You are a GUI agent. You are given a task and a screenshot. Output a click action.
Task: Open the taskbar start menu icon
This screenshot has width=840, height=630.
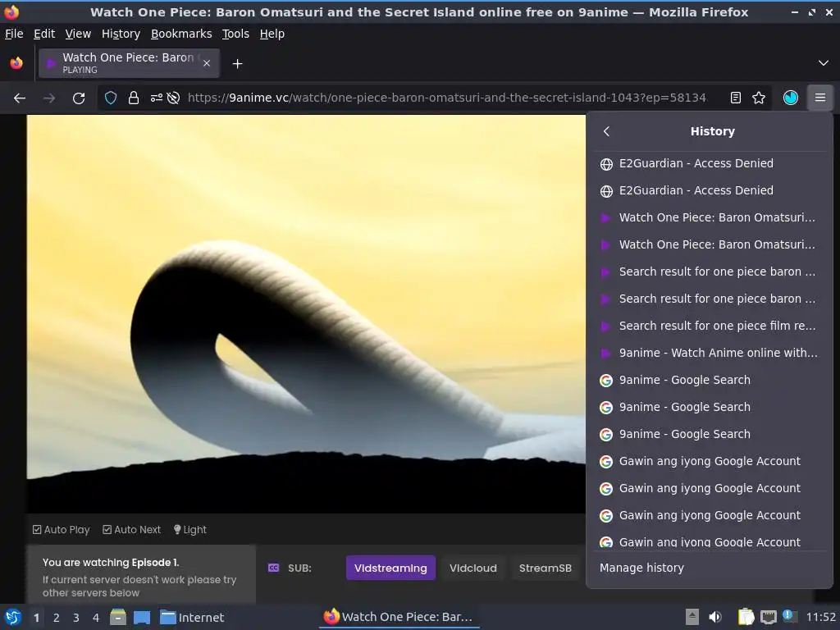tap(13, 617)
